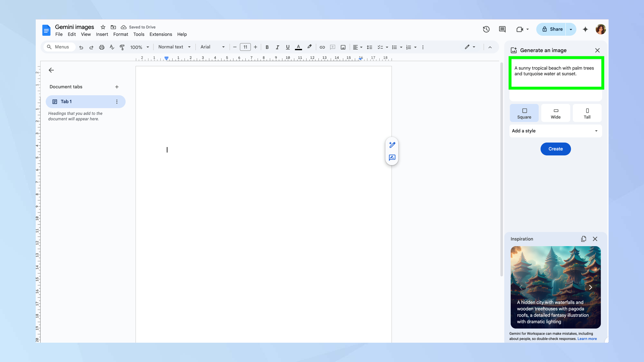Click the copy inspiration prompt icon

[583, 239]
